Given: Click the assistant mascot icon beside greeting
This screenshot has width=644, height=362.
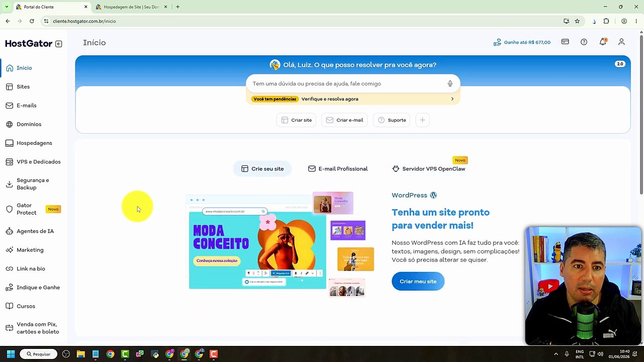Looking at the screenshot, I should click(275, 65).
